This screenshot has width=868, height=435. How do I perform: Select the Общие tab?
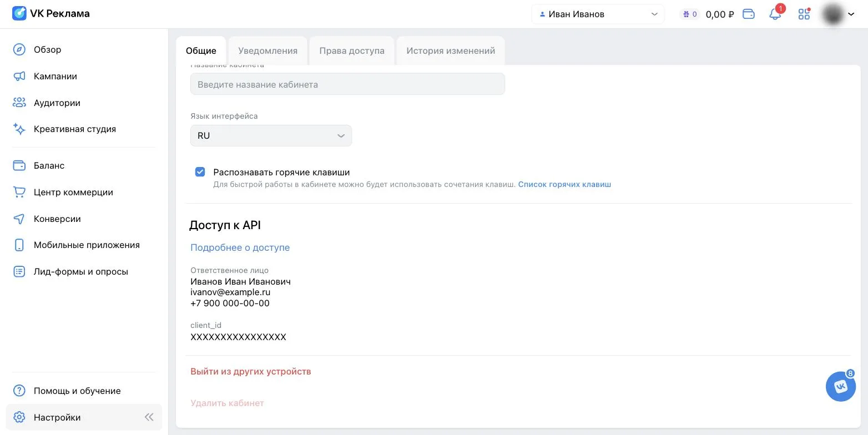[201, 50]
